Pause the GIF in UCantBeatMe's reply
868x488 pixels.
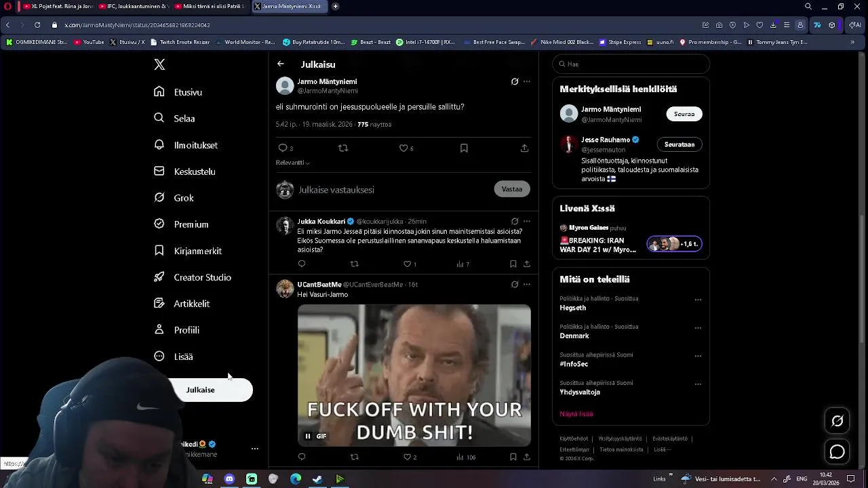coord(308,436)
